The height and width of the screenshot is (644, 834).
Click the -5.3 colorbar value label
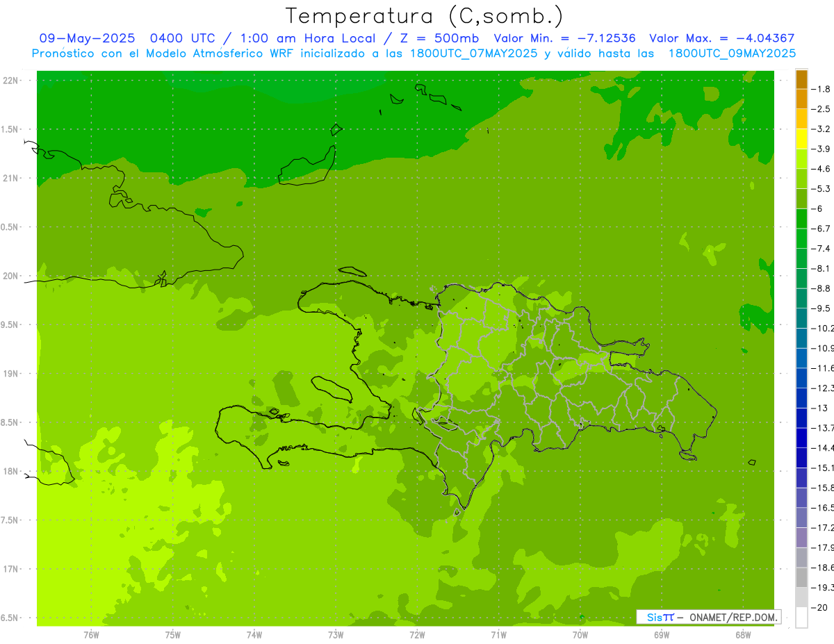pos(821,189)
